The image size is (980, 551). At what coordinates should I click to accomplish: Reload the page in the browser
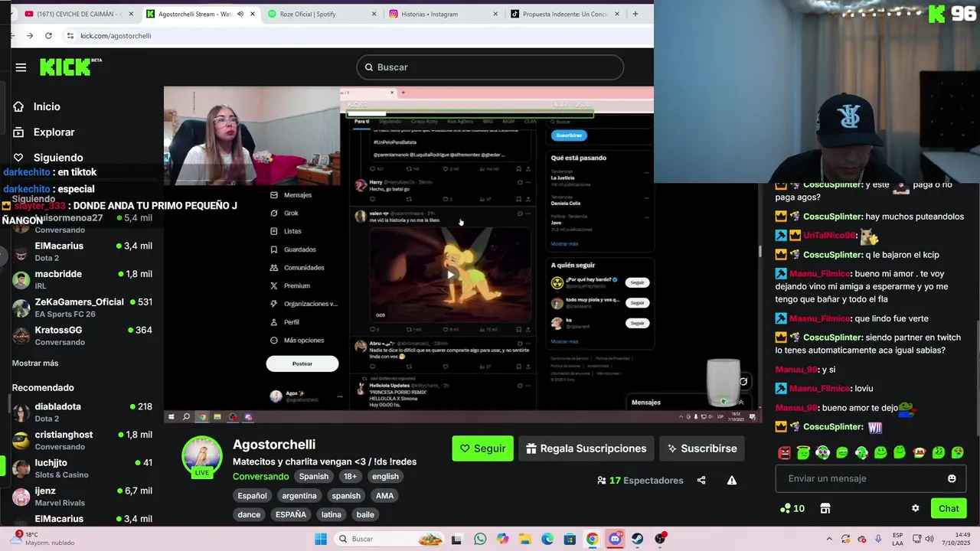point(48,36)
